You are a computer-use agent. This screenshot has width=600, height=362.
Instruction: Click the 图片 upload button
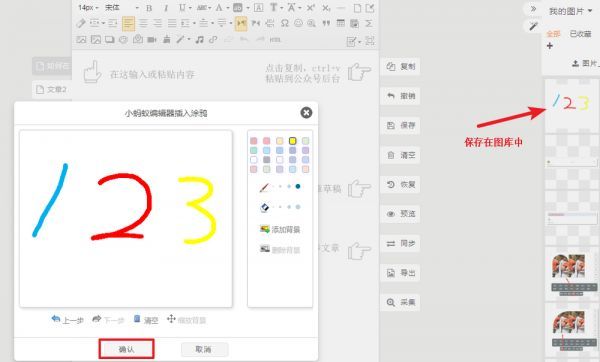pos(585,64)
